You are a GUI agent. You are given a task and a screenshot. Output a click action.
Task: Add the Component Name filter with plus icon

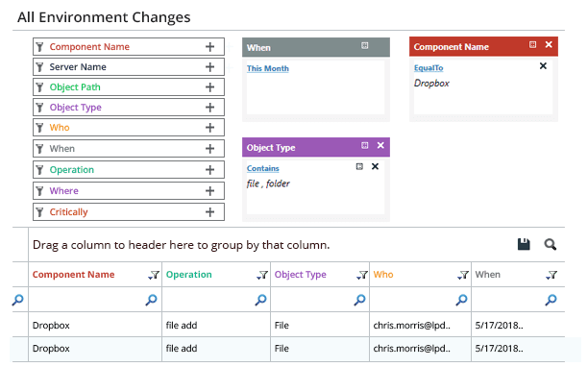tap(209, 47)
